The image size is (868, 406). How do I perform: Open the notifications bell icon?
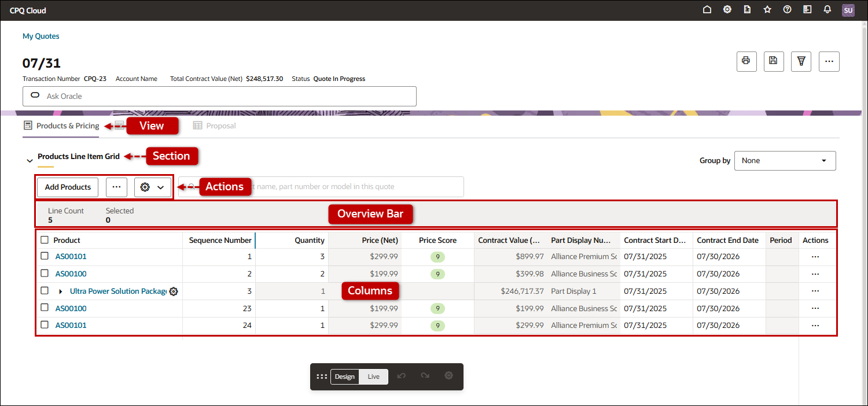point(827,10)
